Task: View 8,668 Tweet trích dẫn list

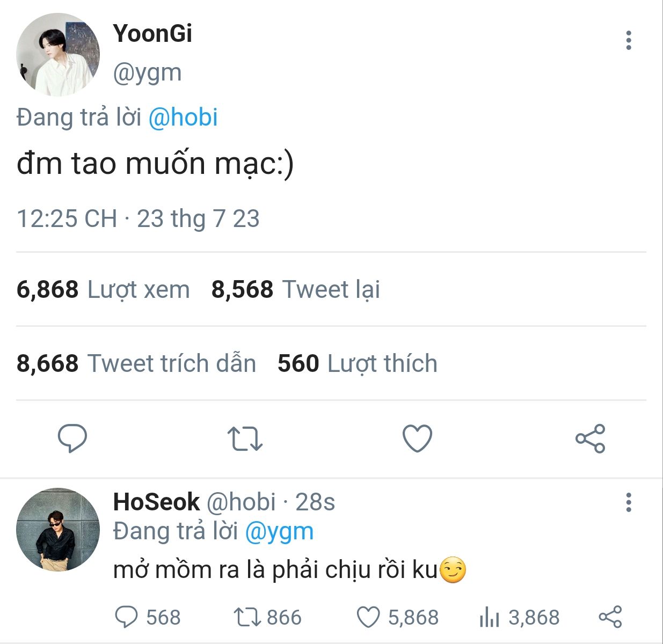Action: pyautogui.click(x=136, y=363)
